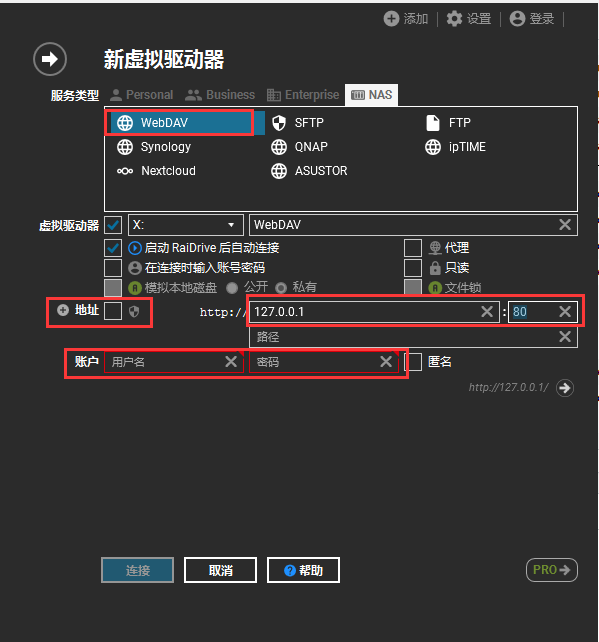This screenshot has width=599, height=642.
Task: Clear the 127.0.0.1 address field
Action: 487,312
